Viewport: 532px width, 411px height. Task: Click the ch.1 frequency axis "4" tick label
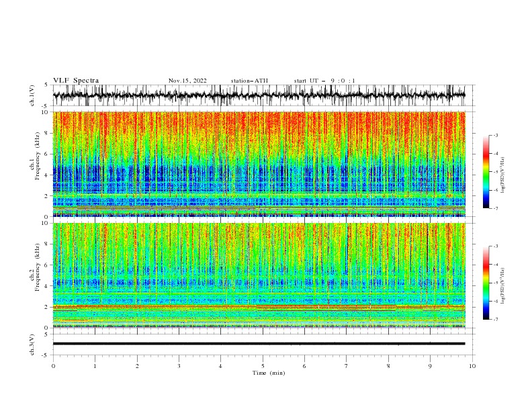tap(47, 175)
